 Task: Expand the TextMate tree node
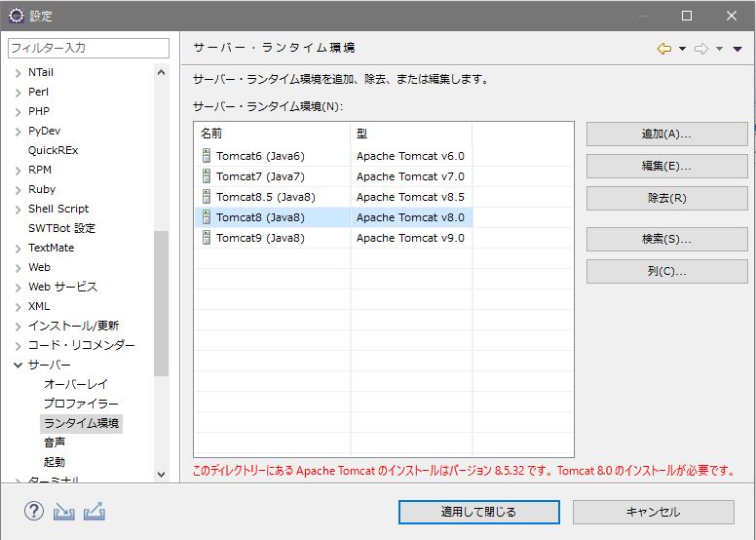pyautogui.click(x=18, y=249)
